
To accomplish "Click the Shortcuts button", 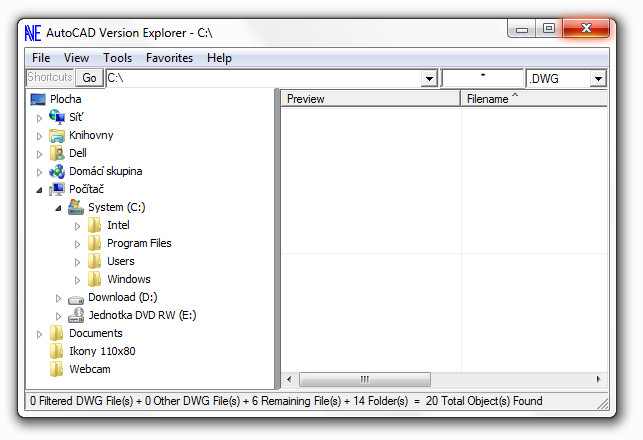I will tap(50, 77).
